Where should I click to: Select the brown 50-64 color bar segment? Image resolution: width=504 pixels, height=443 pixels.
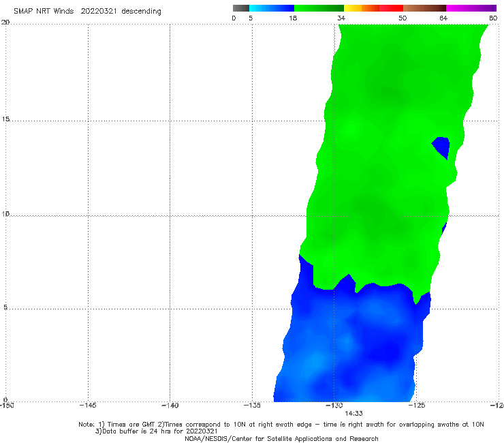pos(424,8)
